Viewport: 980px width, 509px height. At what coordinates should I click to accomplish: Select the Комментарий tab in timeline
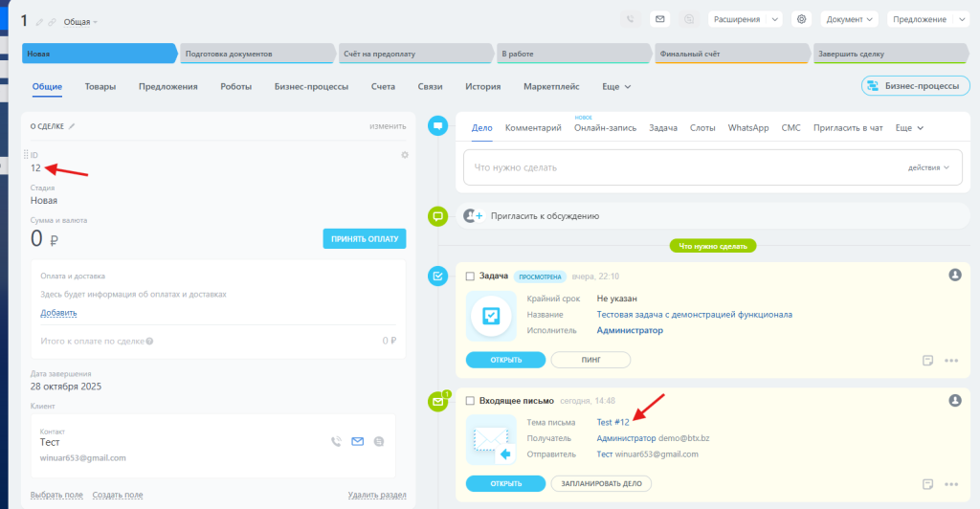(533, 127)
